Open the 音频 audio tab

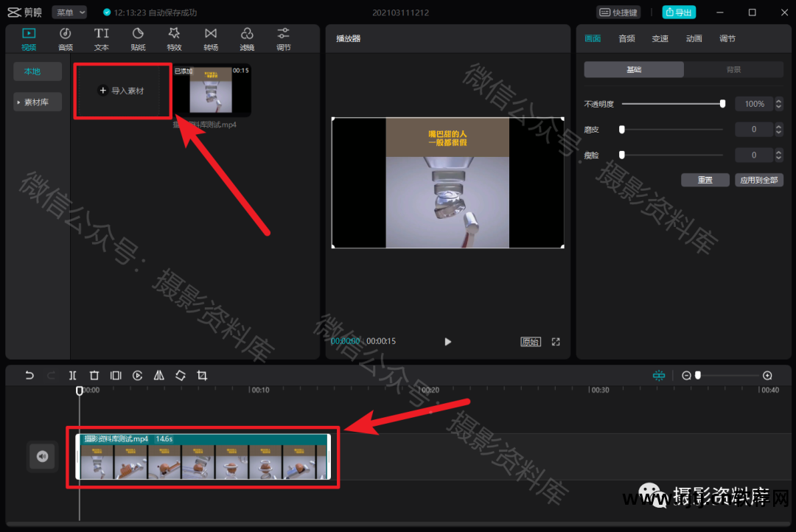click(66, 40)
